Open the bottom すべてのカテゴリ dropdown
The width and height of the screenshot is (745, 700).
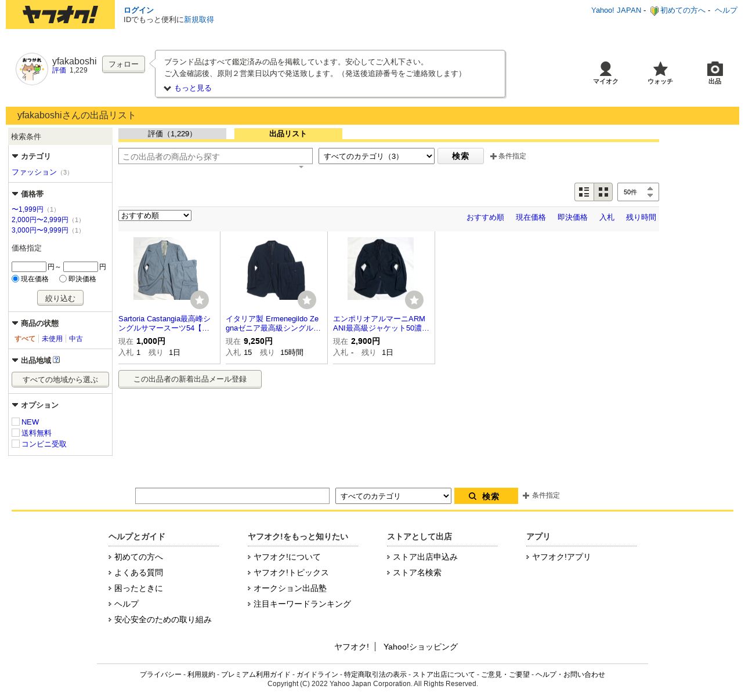393,496
